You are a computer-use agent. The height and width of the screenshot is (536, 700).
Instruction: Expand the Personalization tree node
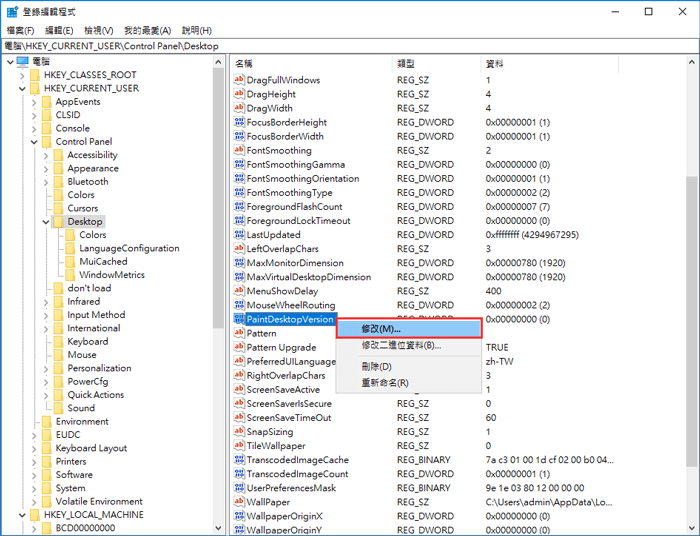46,369
